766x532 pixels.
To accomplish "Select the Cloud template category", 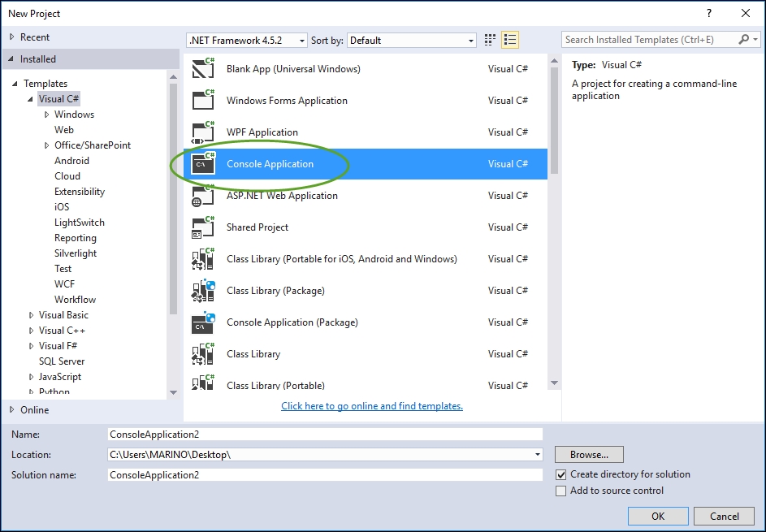I will [67, 176].
